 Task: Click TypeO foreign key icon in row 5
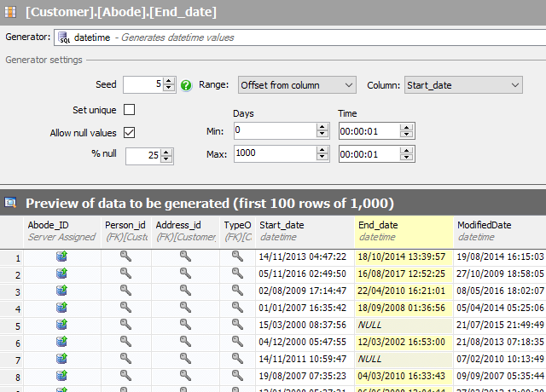coord(237,325)
